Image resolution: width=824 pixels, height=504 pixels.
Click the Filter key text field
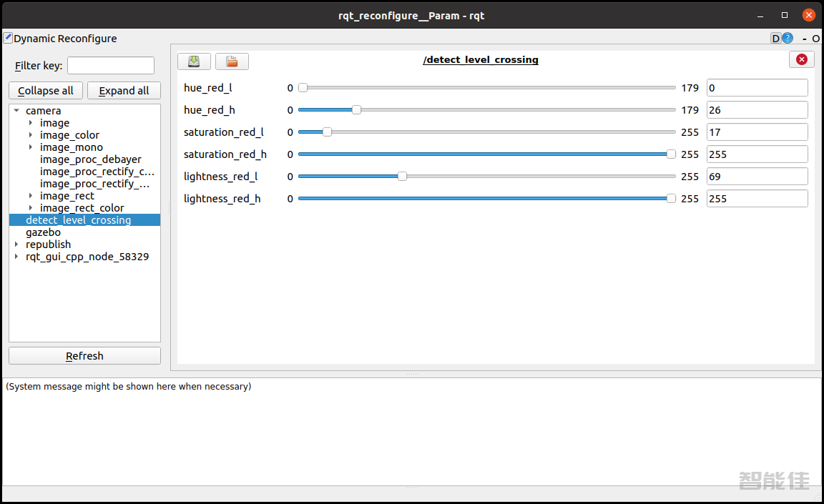click(111, 66)
